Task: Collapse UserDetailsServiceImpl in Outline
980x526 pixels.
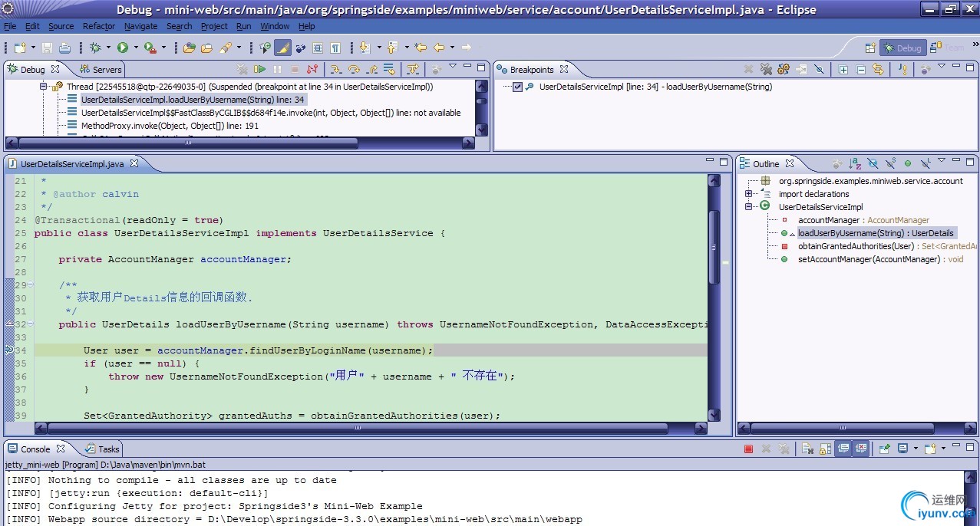Action: pyautogui.click(x=748, y=207)
